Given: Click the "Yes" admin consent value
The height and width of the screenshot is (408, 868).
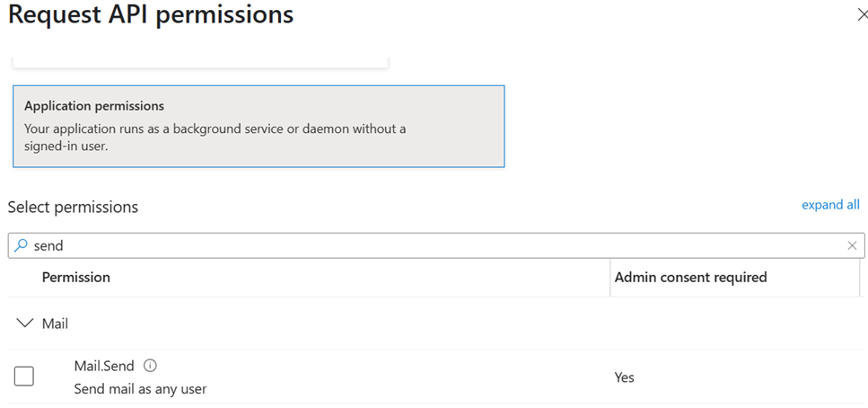Looking at the screenshot, I should [x=624, y=377].
